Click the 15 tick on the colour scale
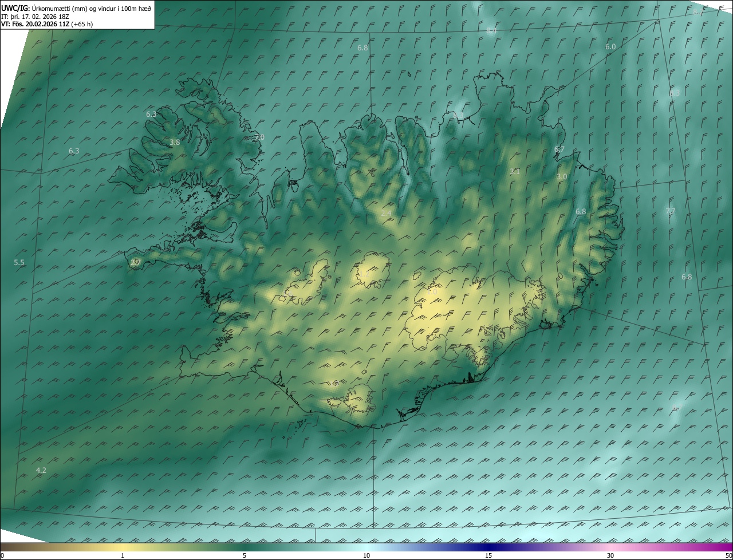Image resolution: width=733 pixels, height=560 pixels. tap(488, 555)
